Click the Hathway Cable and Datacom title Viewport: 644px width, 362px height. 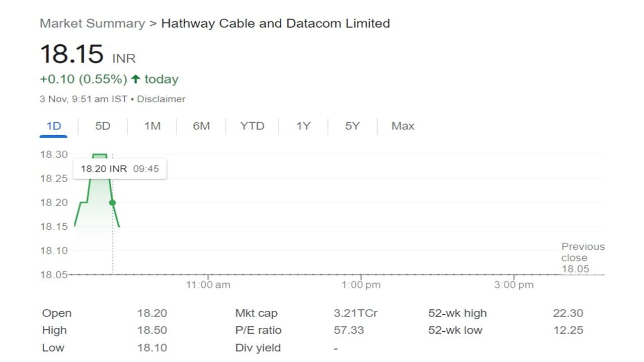[x=275, y=24]
